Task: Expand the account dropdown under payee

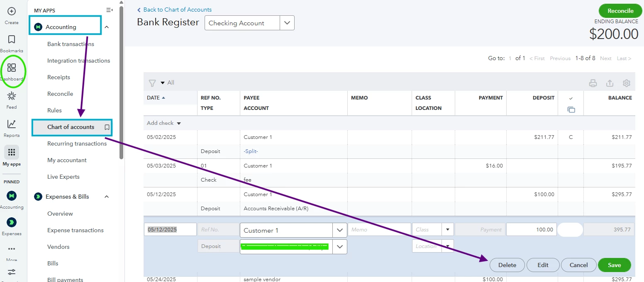Action: 340,247
